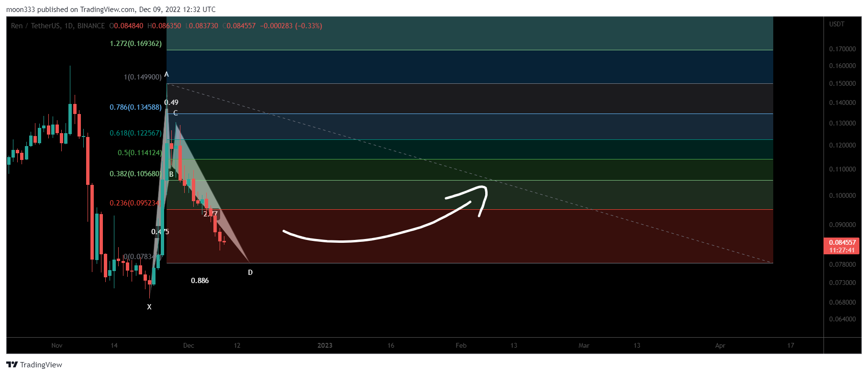Click the 'Ren / TetherUS, 1D, BINANCE' symbol title
This screenshot has width=868, height=375.
tap(58, 26)
